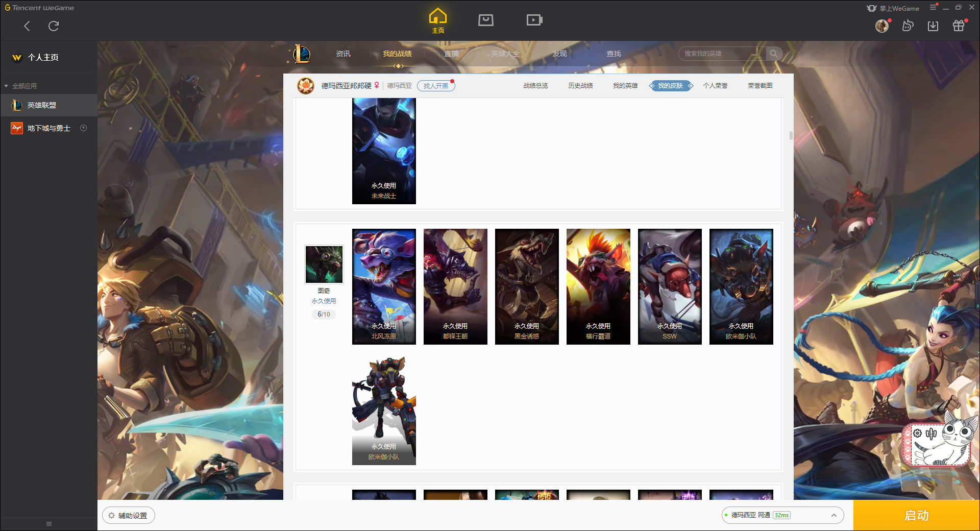Click the content area scrollbar thumb
Viewport: 980px width, 531px height.
[x=791, y=135]
